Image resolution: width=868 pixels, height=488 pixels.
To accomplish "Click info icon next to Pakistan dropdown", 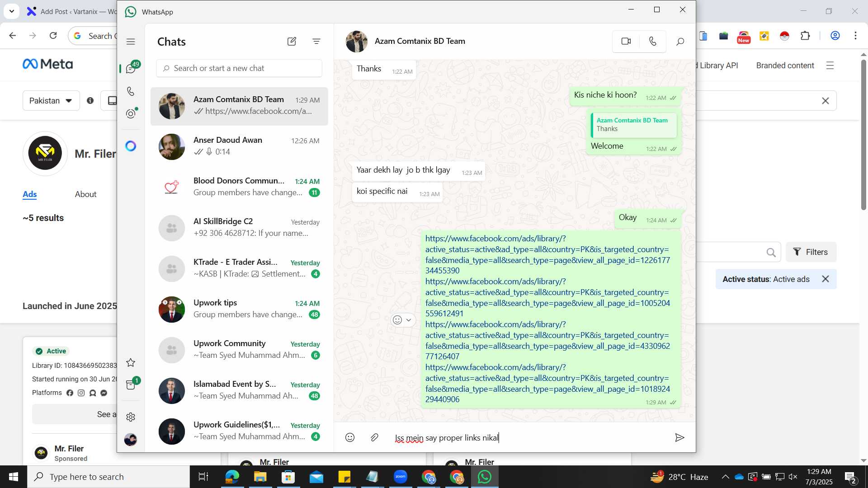I will [90, 100].
